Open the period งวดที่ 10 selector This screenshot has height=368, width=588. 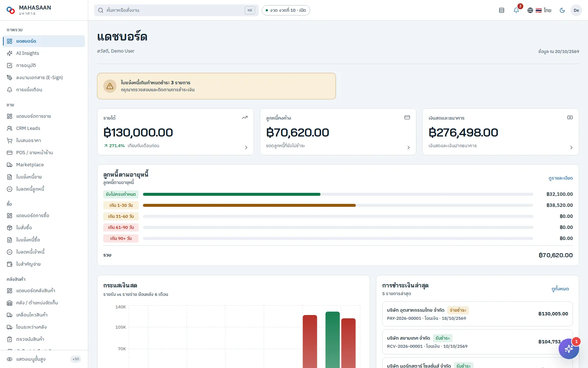(286, 10)
